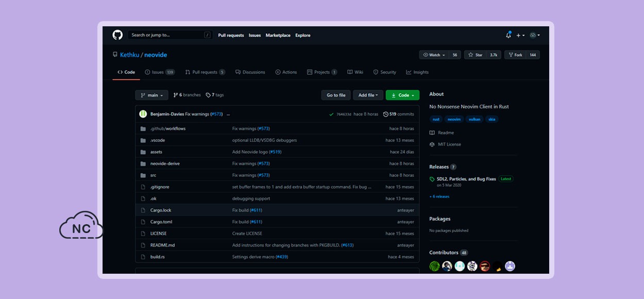
Task: Expand the green Code download dropdown
Action: [x=402, y=95]
